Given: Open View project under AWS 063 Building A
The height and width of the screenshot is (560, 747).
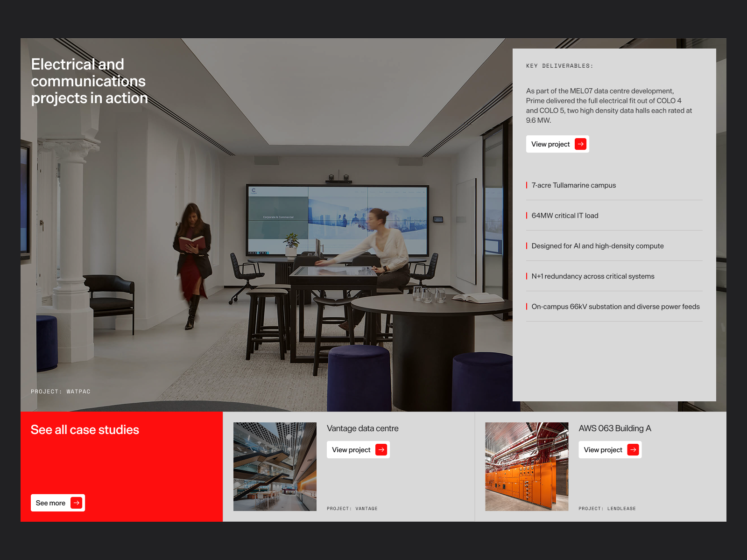Looking at the screenshot, I should [610, 450].
